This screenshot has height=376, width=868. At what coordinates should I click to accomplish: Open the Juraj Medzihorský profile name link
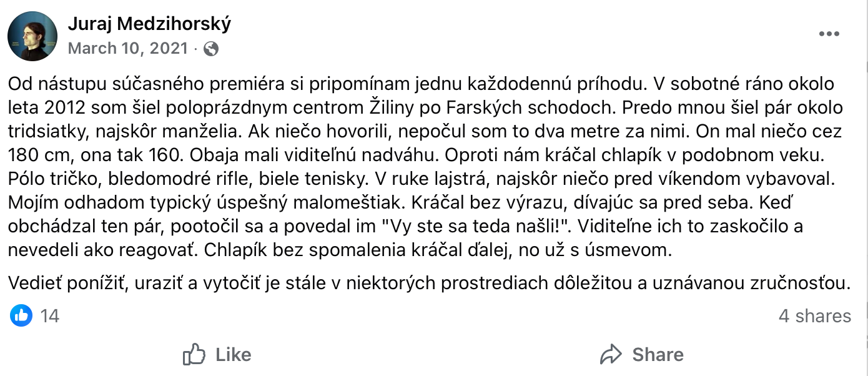[x=149, y=24]
